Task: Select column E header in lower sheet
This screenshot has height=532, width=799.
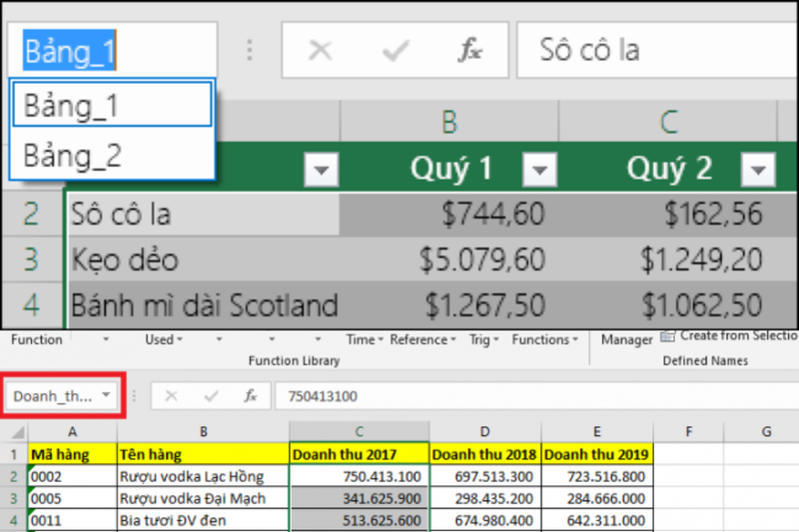Action: tap(596, 432)
